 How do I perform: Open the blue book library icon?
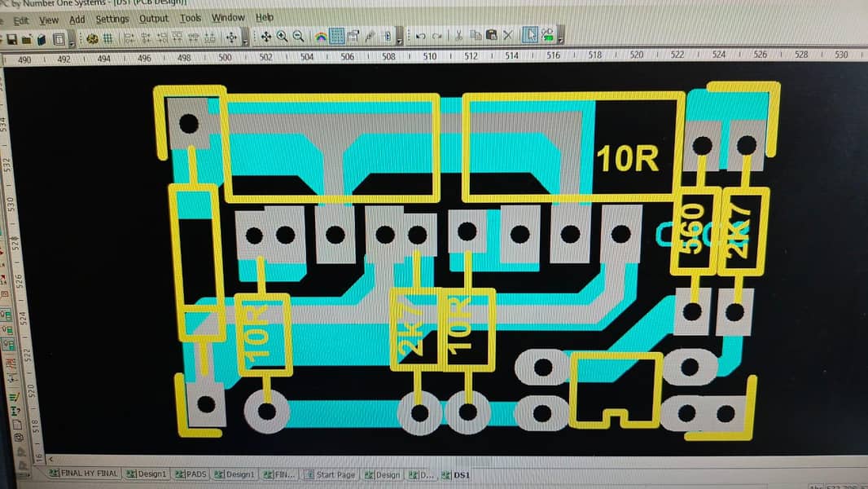[42, 39]
